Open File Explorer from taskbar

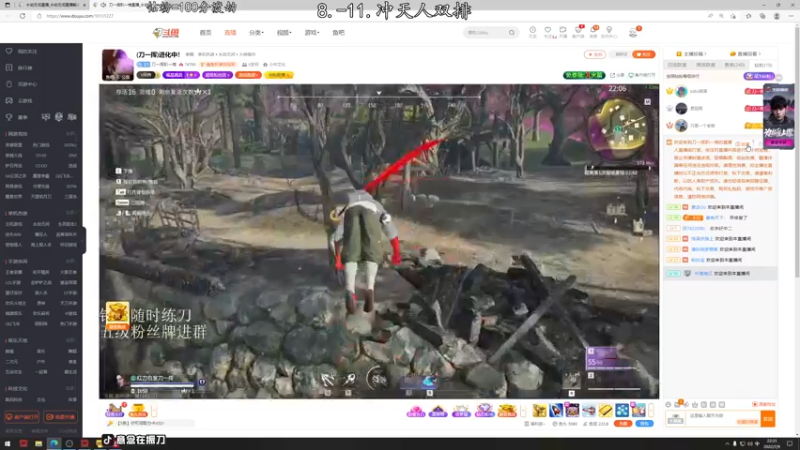(x=38, y=443)
